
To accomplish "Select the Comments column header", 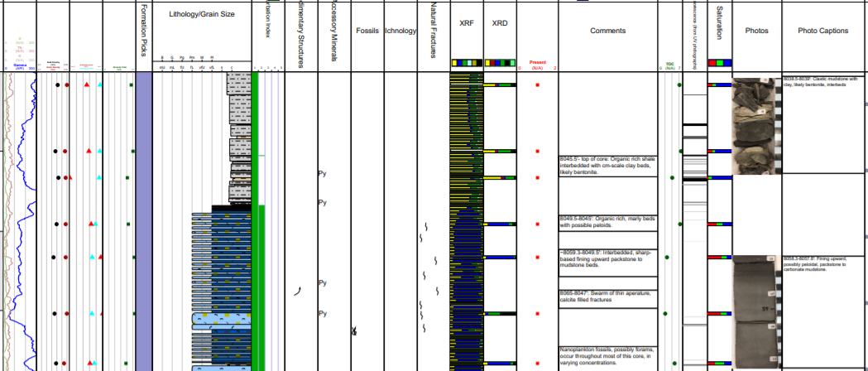I will (607, 31).
